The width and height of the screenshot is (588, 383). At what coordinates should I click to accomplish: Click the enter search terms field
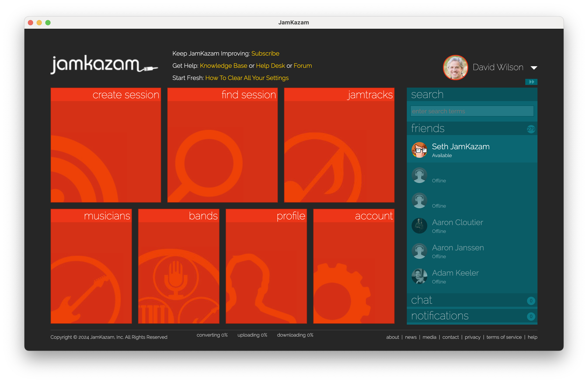472,111
